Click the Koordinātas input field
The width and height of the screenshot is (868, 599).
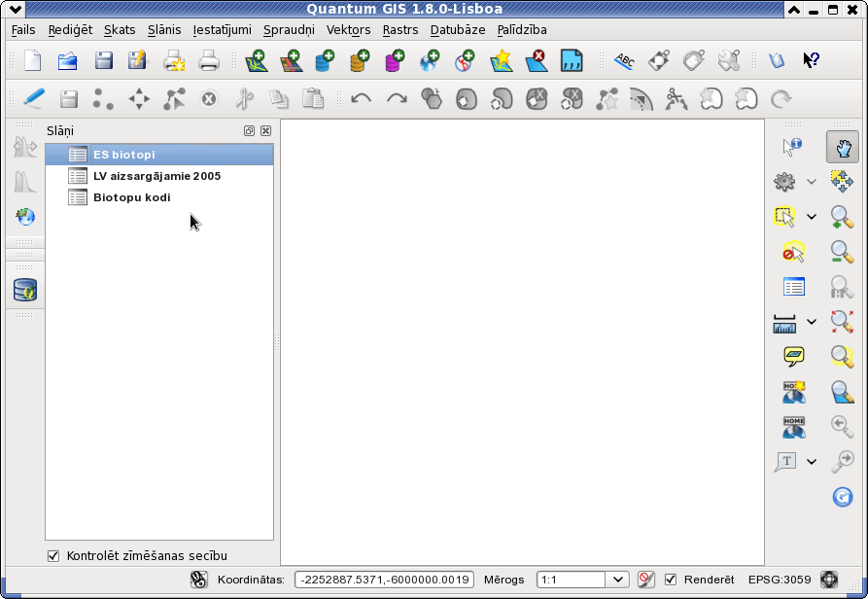[x=384, y=580]
